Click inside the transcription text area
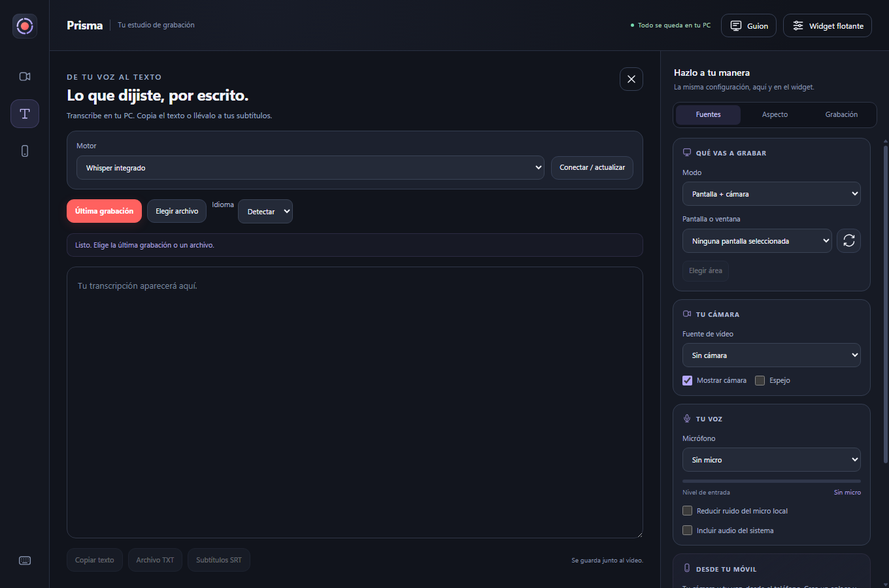The image size is (889, 588). 355,402
